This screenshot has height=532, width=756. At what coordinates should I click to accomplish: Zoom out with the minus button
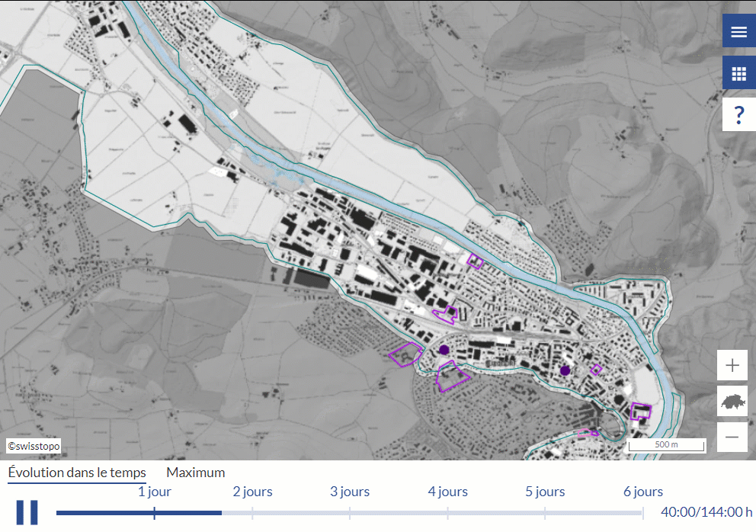point(732,437)
